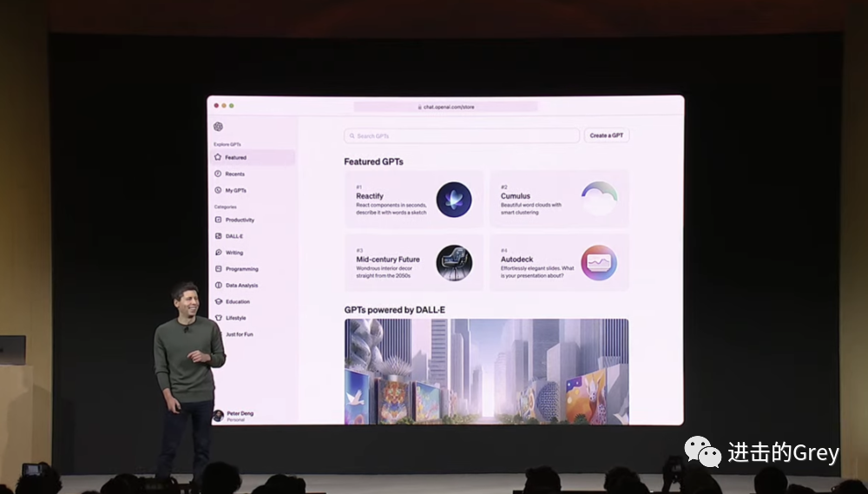The width and height of the screenshot is (868, 494).
Task: Click the OpenAI logo icon in sidebar
Action: click(218, 127)
